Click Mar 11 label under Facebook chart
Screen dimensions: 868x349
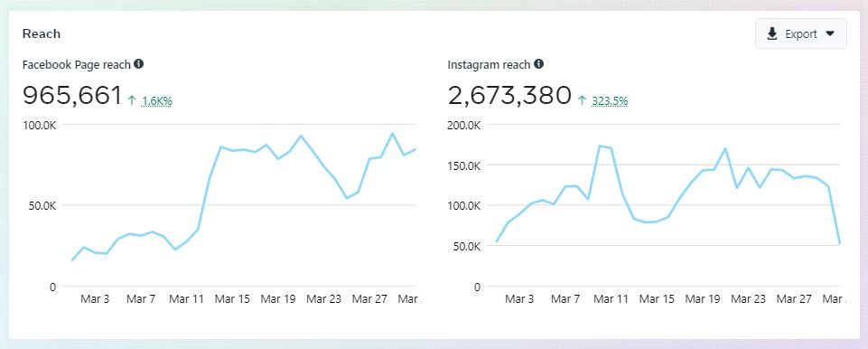pos(187,299)
